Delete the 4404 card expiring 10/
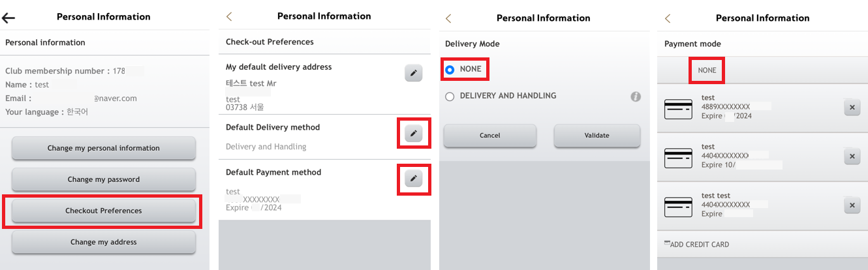This screenshot has height=270, width=868. tap(852, 157)
